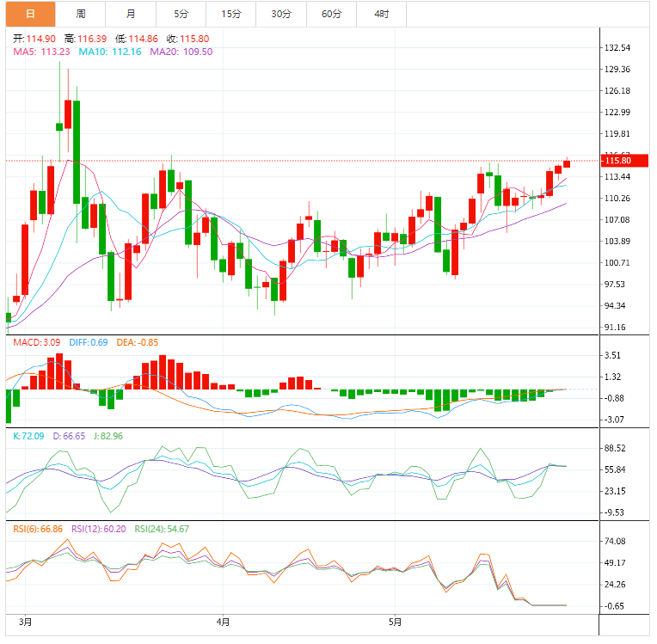This screenshot has height=644, width=657.
Task: Select the active 日 (daily) tab
Action: 30,14
